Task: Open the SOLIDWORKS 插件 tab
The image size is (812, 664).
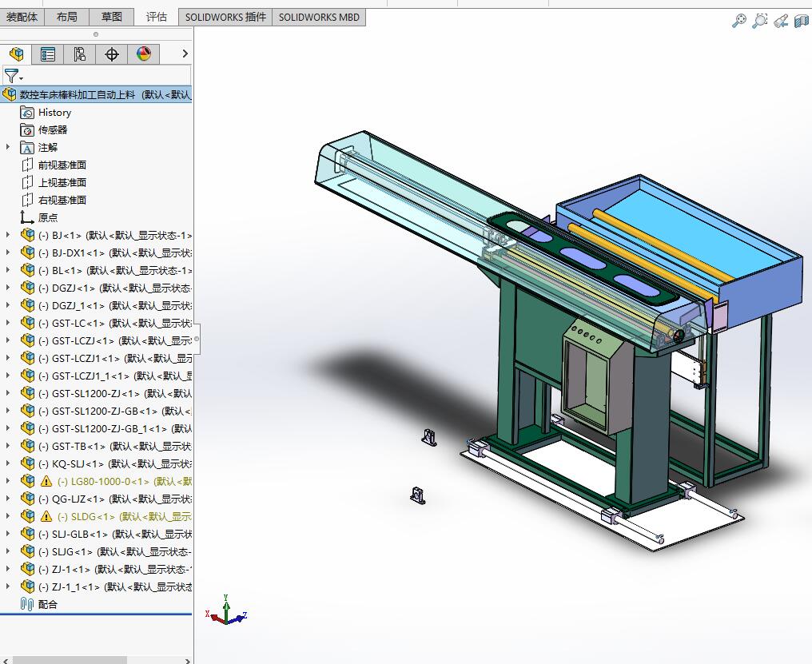Action: (x=225, y=17)
